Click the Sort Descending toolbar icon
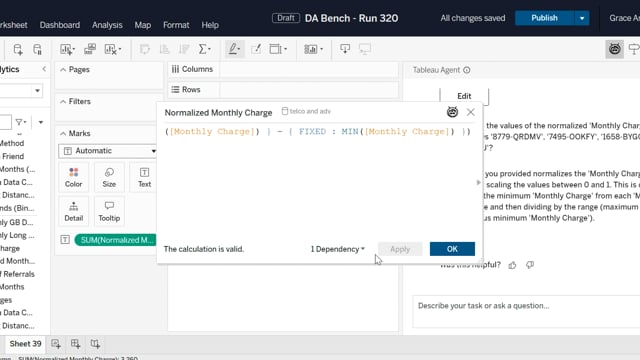 (x=184, y=49)
